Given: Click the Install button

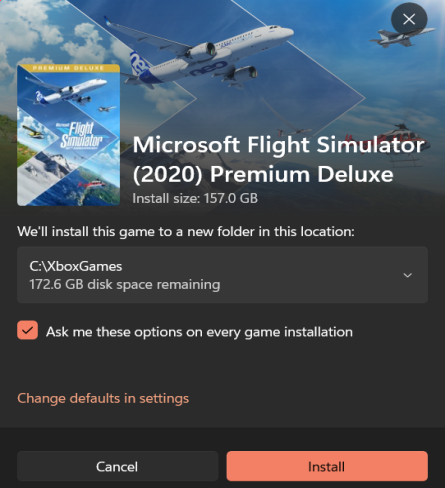Looking at the screenshot, I should point(327,466).
